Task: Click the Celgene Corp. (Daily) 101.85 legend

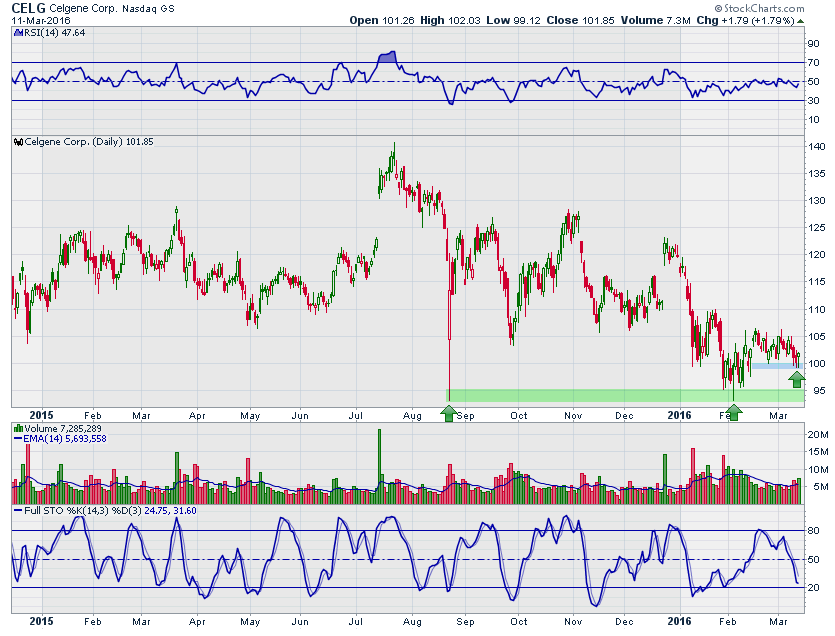Action: tap(89, 142)
